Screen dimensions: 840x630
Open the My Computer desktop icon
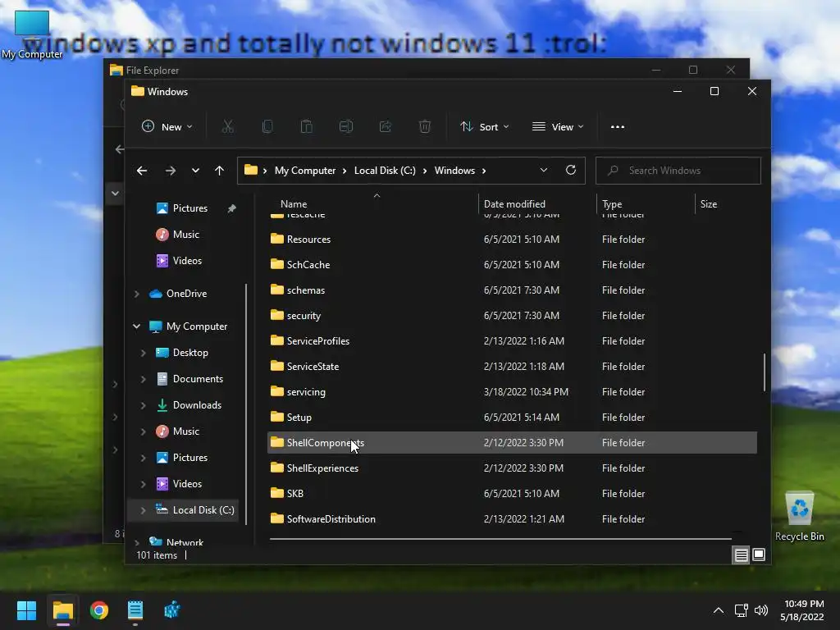[32, 34]
